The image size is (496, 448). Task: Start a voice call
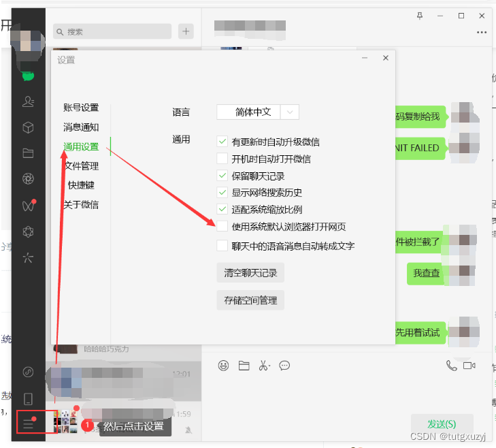[x=451, y=366]
